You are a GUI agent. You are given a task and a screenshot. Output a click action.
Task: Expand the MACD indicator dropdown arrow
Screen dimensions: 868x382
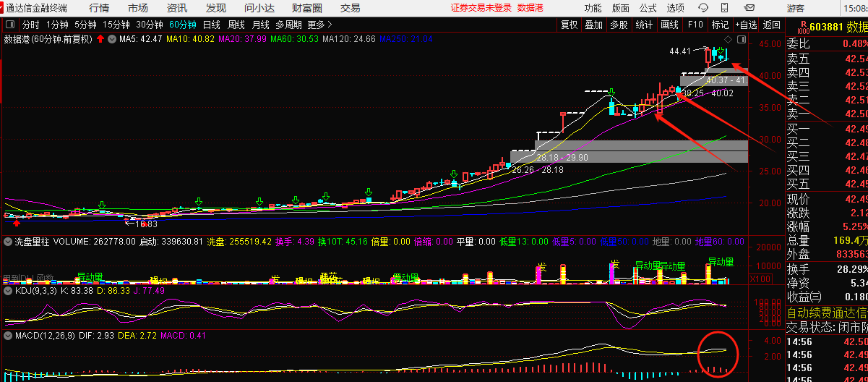click(x=8, y=336)
